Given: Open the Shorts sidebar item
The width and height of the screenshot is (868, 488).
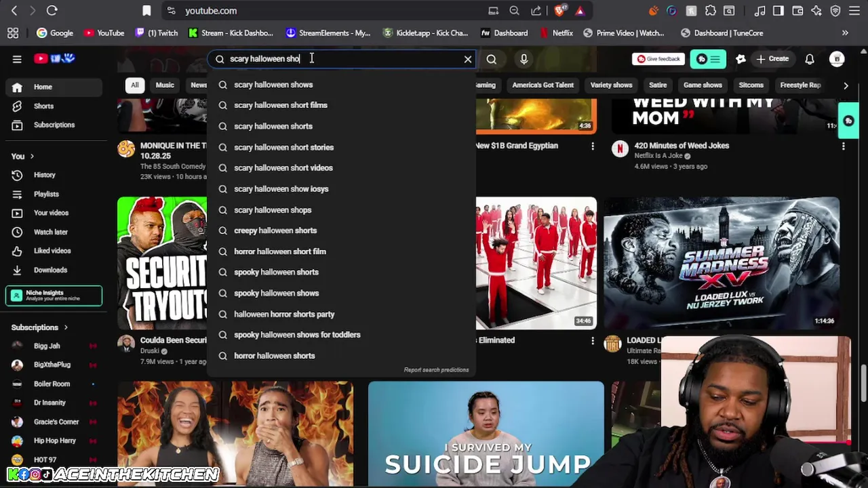Looking at the screenshot, I should [x=54, y=106].
